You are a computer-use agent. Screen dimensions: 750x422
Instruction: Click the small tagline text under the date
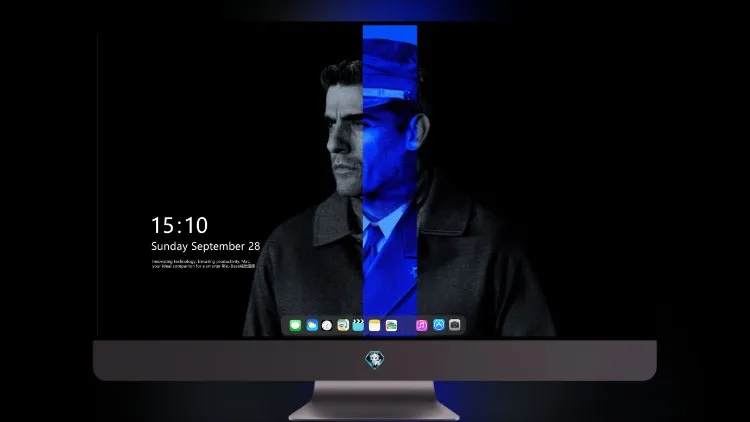(203, 264)
